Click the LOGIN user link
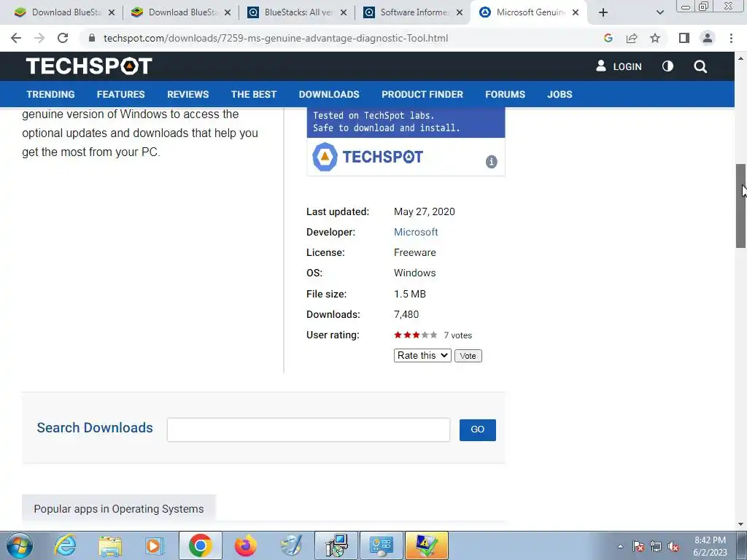This screenshot has width=747, height=560. tap(619, 66)
